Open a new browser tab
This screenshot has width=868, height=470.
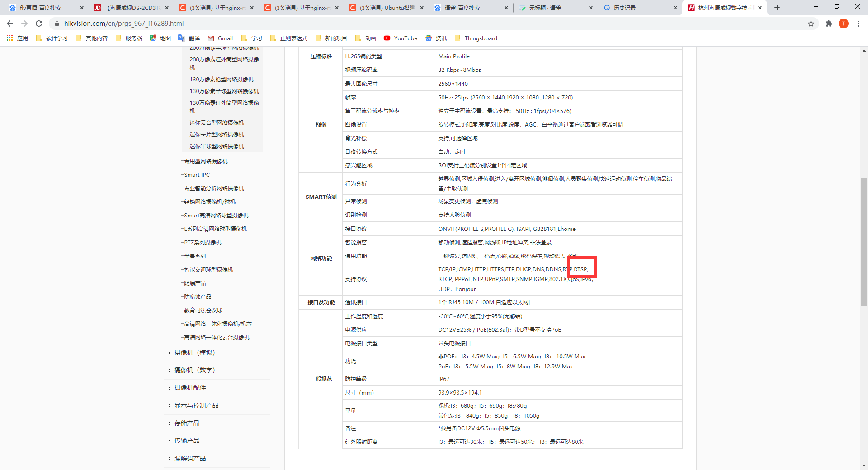click(x=777, y=8)
